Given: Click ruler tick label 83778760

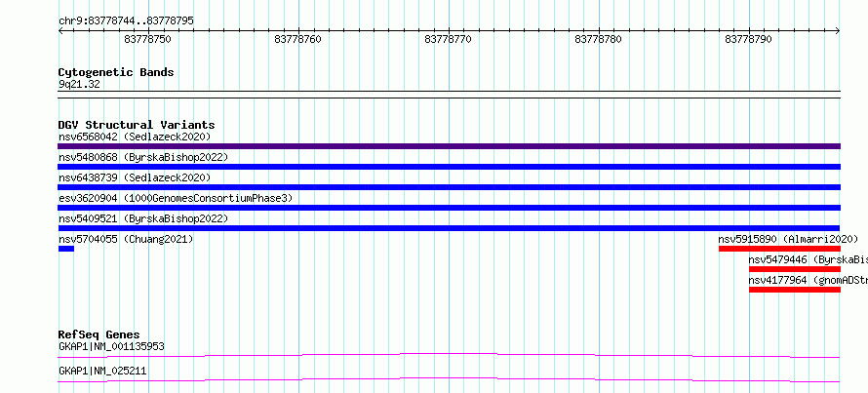Looking at the screenshot, I should [297, 39].
